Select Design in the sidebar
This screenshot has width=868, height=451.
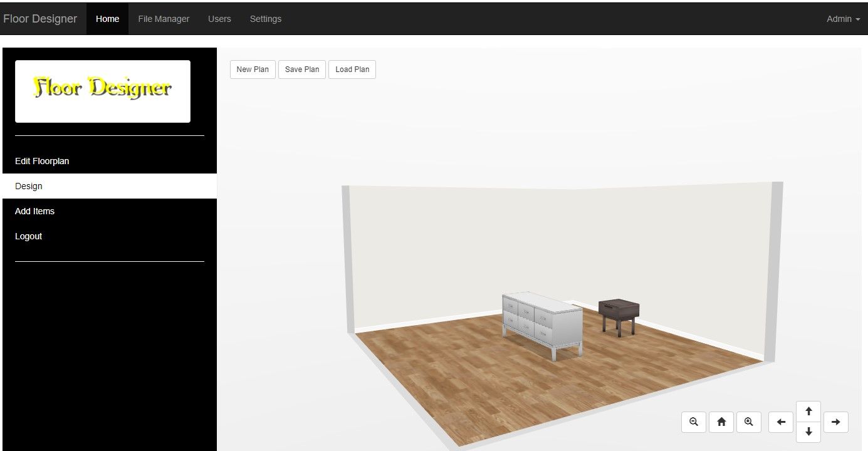pos(110,186)
